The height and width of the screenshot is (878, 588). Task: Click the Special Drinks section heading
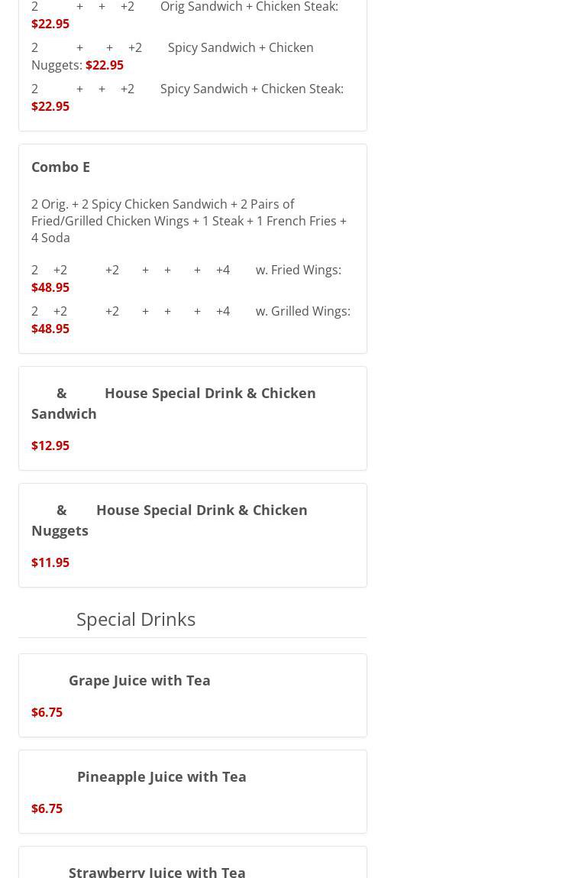pyautogui.click(x=136, y=619)
